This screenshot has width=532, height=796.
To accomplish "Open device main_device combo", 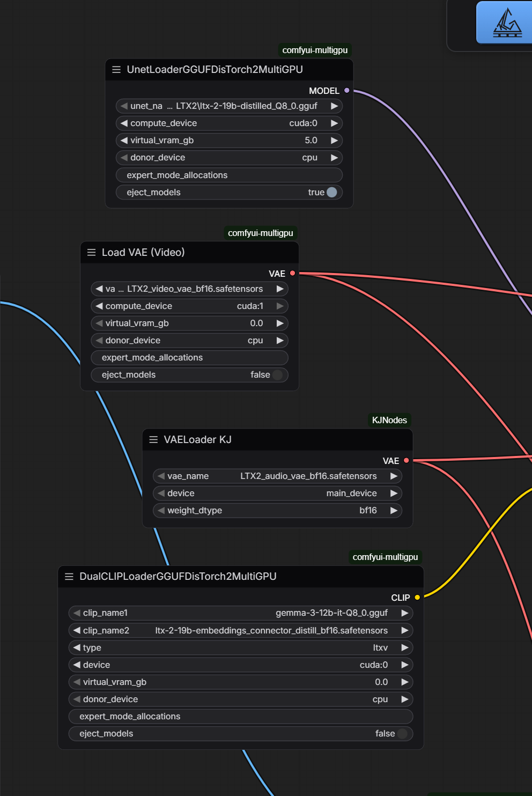I will point(277,493).
